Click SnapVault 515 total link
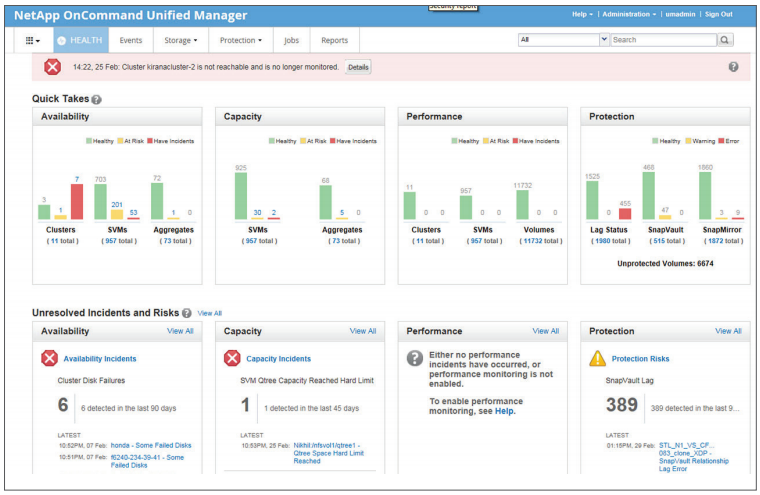This screenshot has height=495, width=760. coord(667,241)
